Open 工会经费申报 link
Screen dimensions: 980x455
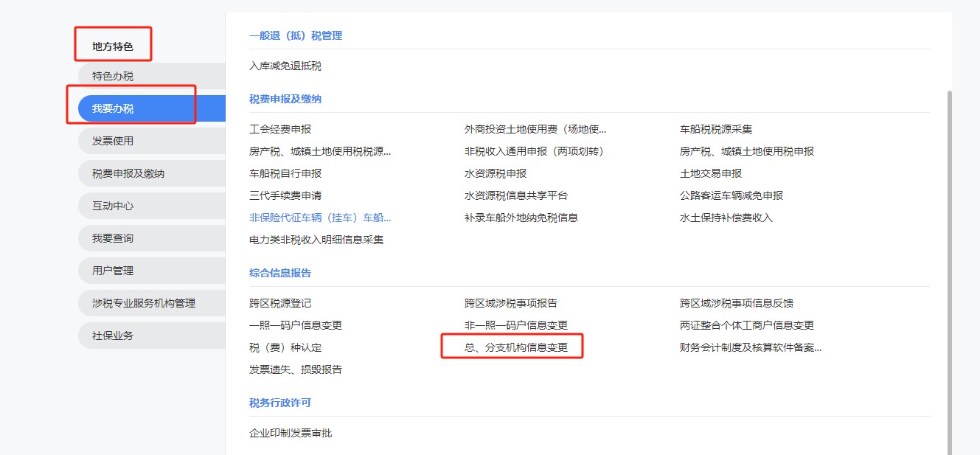click(x=280, y=129)
